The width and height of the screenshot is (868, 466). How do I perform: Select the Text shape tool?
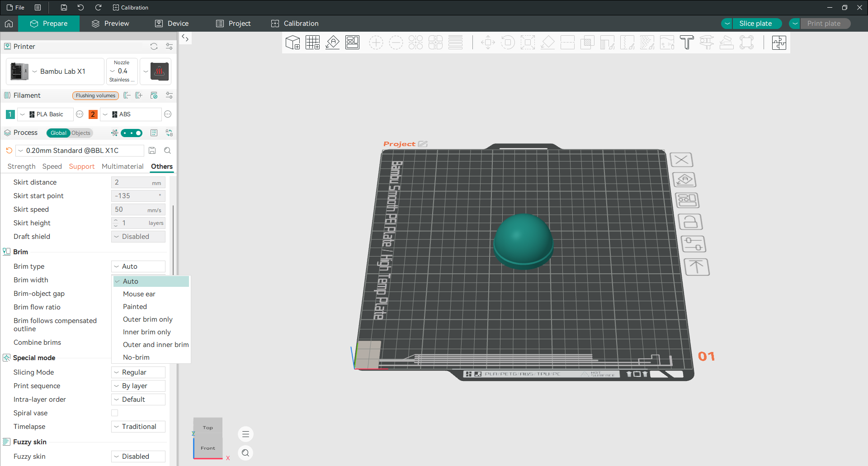[687, 43]
